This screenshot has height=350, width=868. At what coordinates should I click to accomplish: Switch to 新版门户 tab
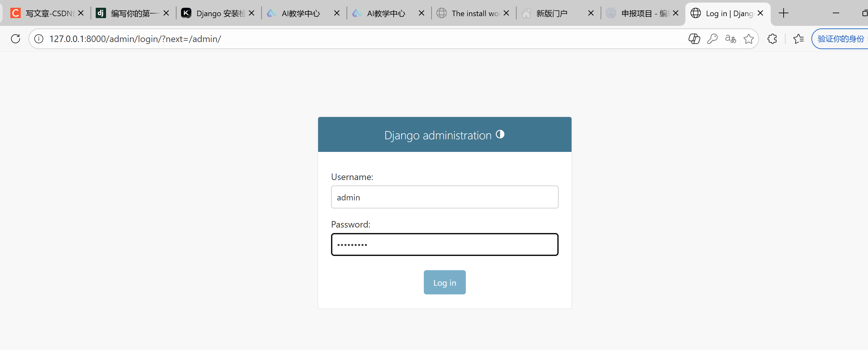pyautogui.click(x=552, y=14)
